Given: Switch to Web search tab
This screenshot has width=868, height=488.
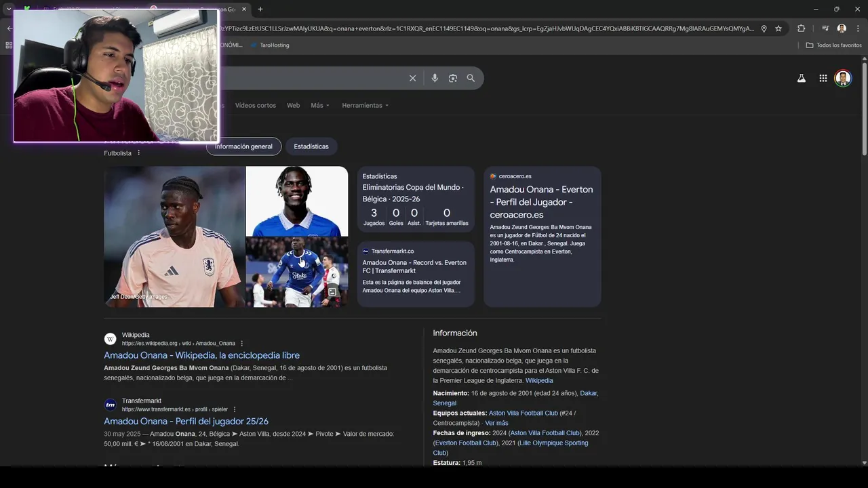Looking at the screenshot, I should click(x=293, y=105).
